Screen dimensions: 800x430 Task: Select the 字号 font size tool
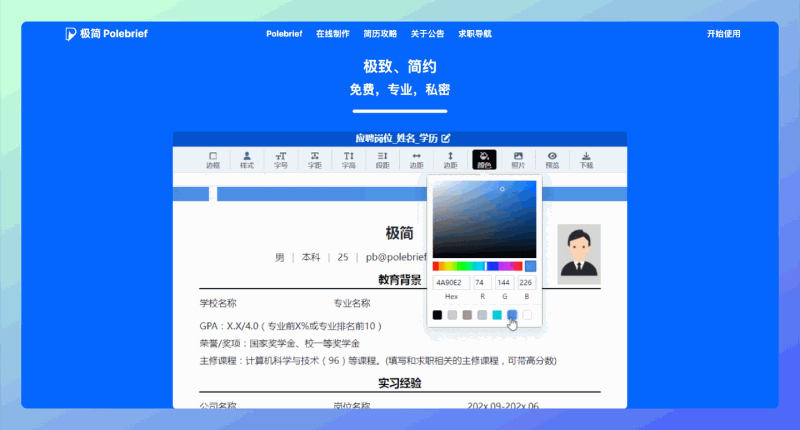pyautogui.click(x=281, y=160)
